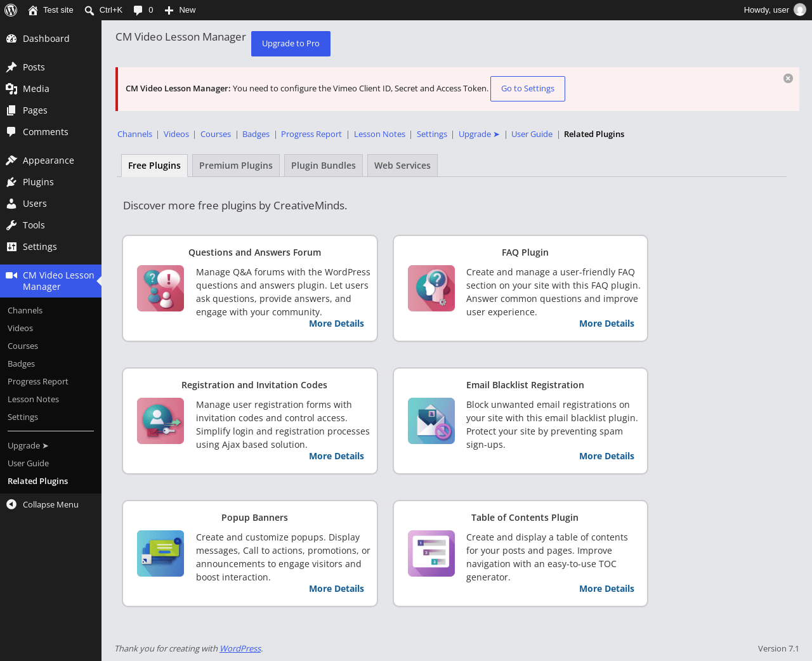
Task: Open Upgrade in the top navigation links
Action: pyautogui.click(x=479, y=134)
